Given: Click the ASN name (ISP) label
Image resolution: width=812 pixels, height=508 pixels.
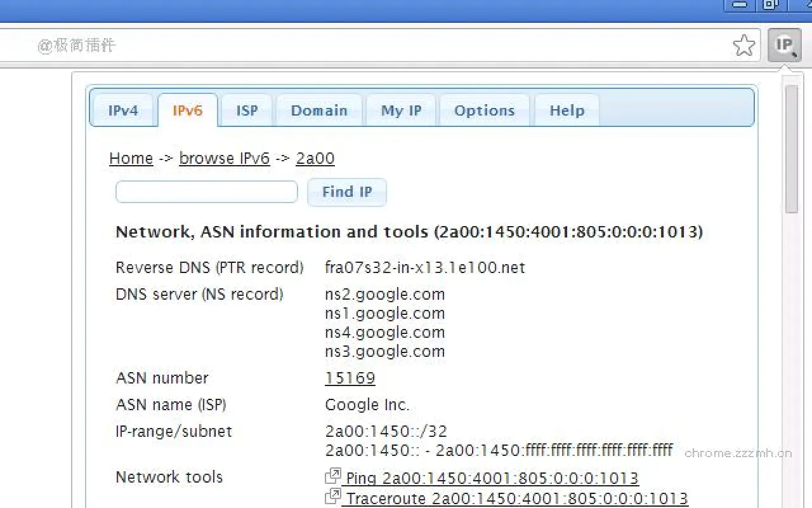Looking at the screenshot, I should point(171,404).
